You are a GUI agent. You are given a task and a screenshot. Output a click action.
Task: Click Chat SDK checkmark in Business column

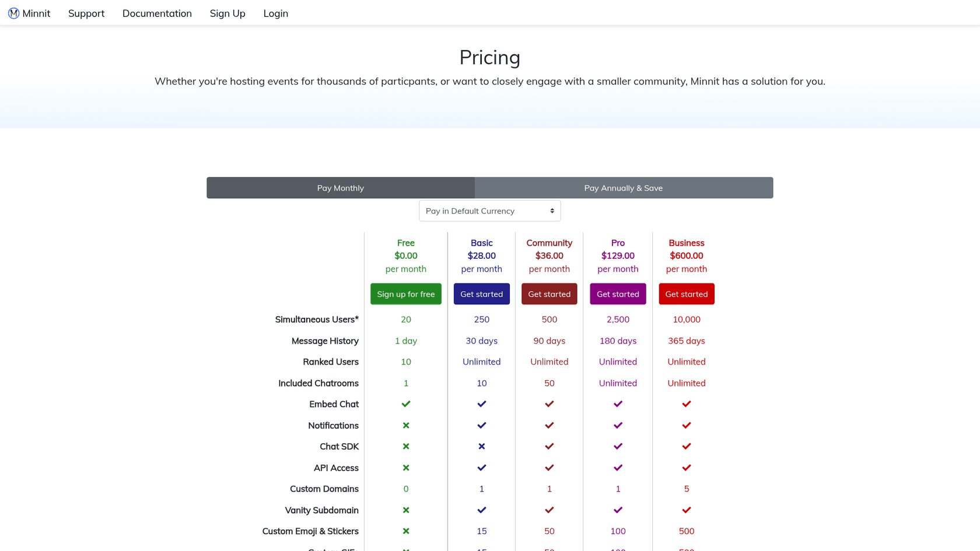point(687,447)
